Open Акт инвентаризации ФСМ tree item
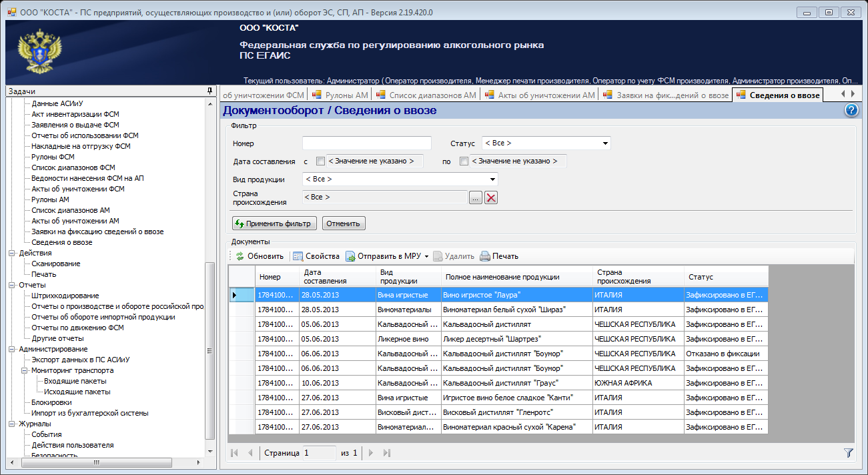 (75, 114)
